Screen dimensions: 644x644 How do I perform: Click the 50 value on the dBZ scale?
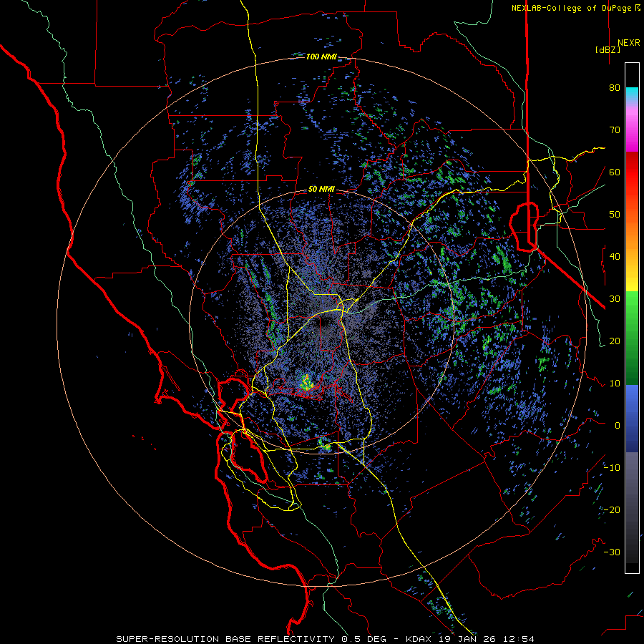(615, 215)
